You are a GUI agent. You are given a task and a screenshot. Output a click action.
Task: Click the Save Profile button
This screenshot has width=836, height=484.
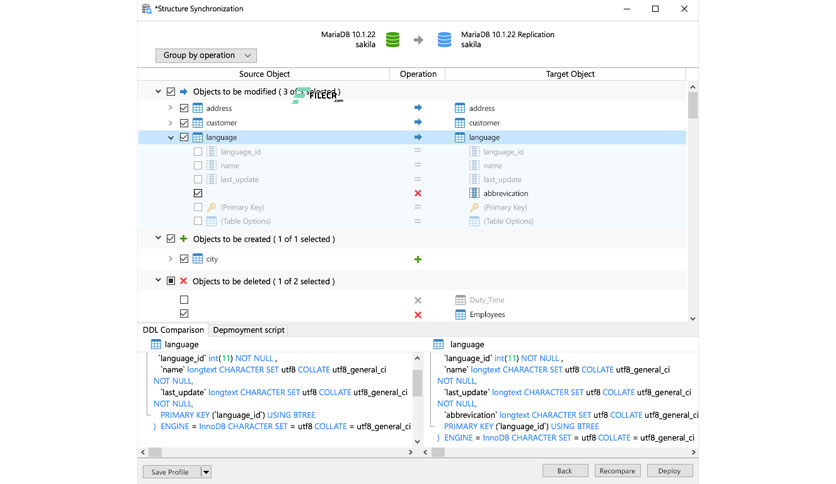[172, 472]
